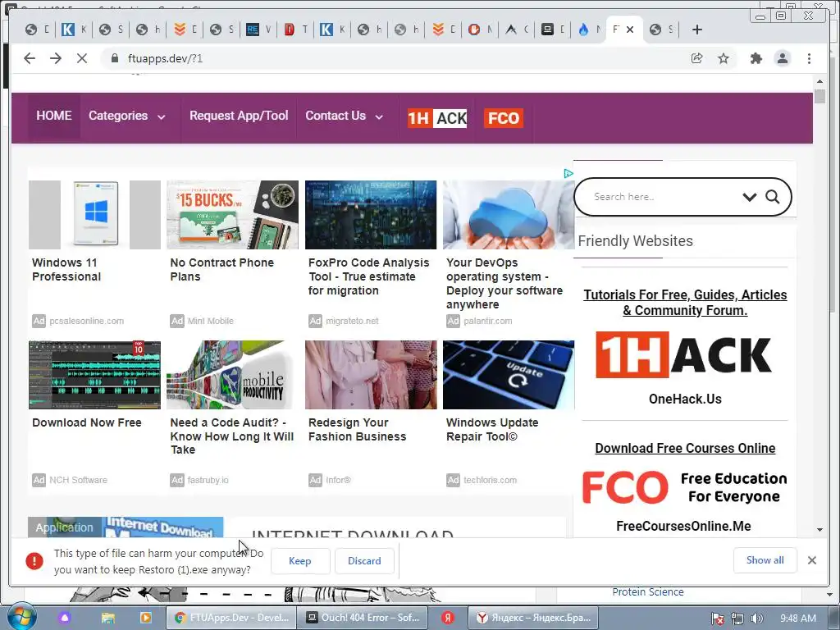Click the AdChoices icon above the ads

[x=568, y=173]
